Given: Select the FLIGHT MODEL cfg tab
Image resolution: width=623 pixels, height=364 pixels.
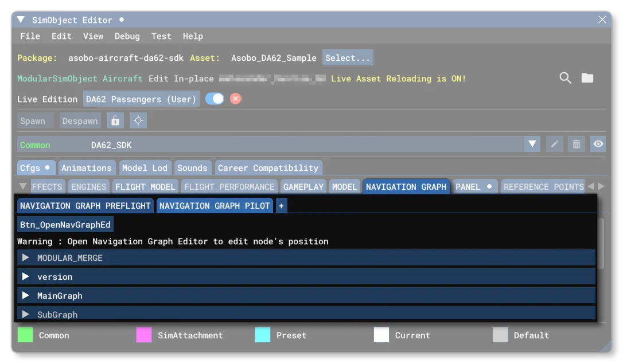Looking at the screenshot, I should [145, 186].
